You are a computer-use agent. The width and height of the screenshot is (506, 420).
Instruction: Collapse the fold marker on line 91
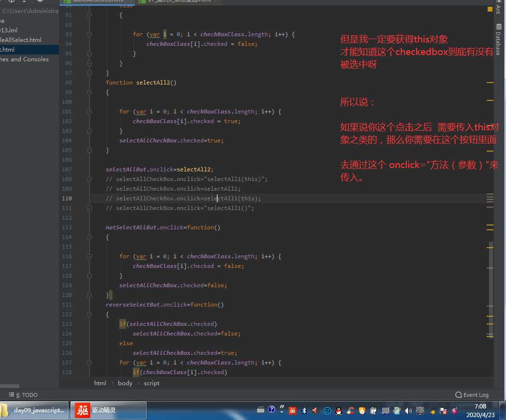click(x=90, y=15)
